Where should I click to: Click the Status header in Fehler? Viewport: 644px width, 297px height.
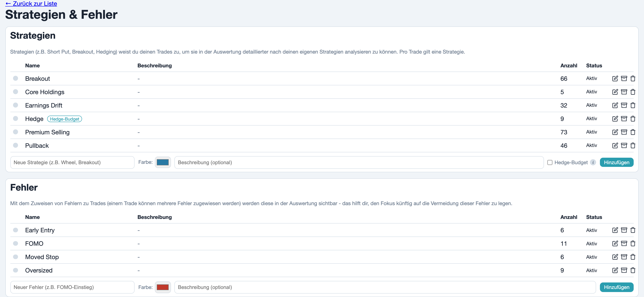point(594,217)
